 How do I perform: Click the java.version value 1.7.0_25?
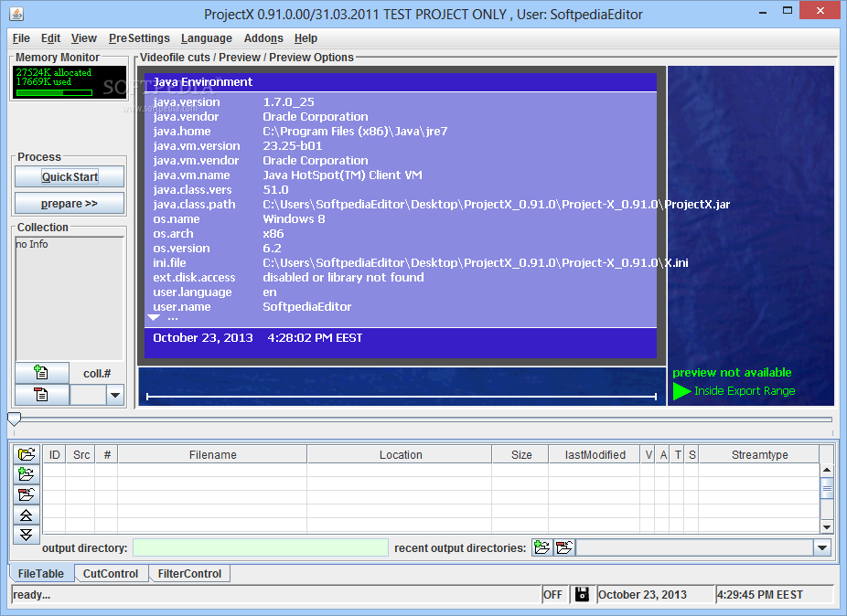[x=288, y=101]
